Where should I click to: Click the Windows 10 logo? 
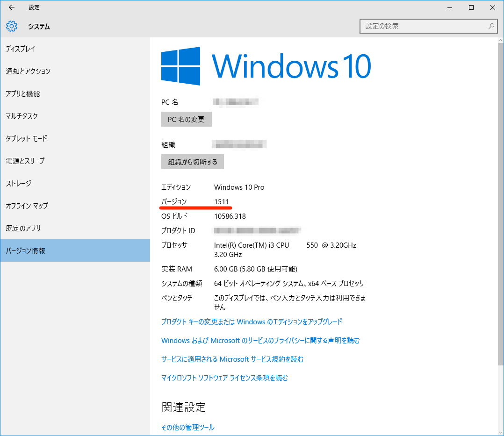click(x=266, y=66)
